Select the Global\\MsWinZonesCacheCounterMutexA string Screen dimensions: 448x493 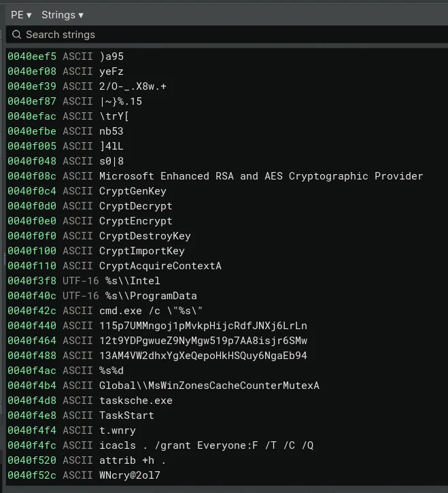coord(209,386)
